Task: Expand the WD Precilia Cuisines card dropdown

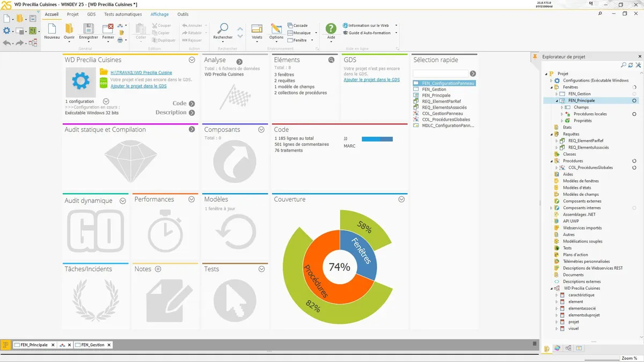Action: coord(192,60)
